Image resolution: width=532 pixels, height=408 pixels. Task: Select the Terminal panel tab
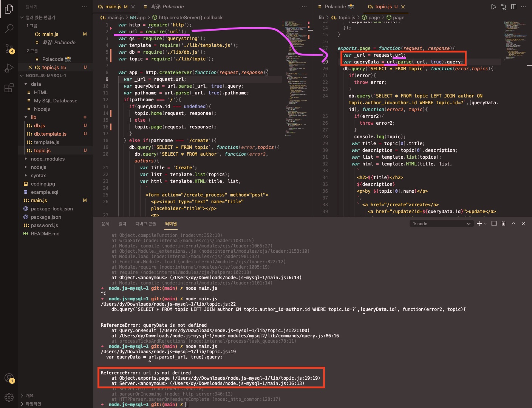point(171,224)
